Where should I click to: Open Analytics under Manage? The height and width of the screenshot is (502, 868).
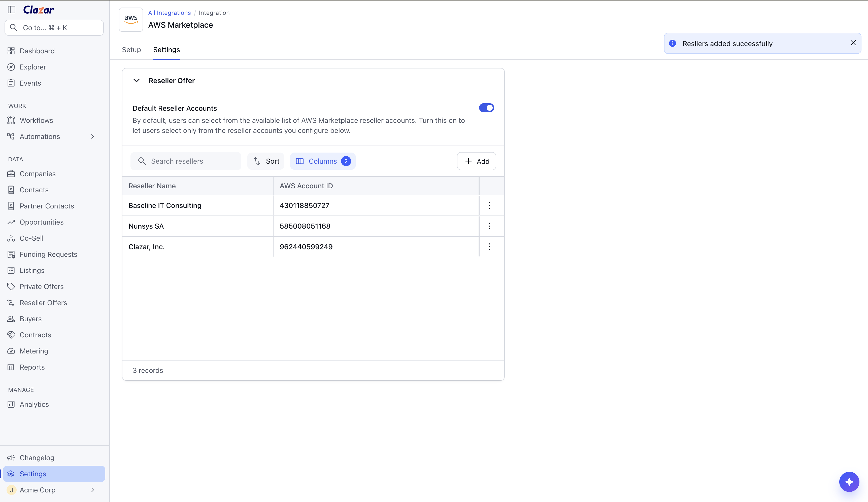click(x=34, y=405)
